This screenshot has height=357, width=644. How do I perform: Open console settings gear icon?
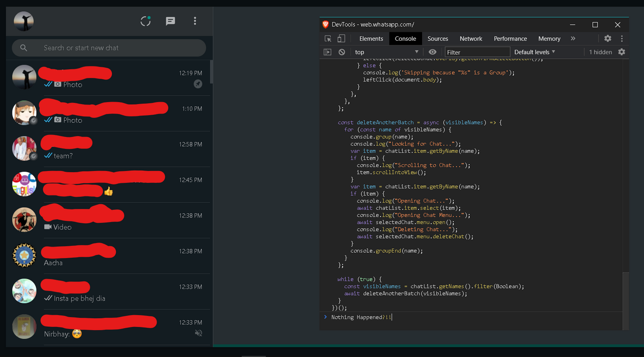pos(622,52)
